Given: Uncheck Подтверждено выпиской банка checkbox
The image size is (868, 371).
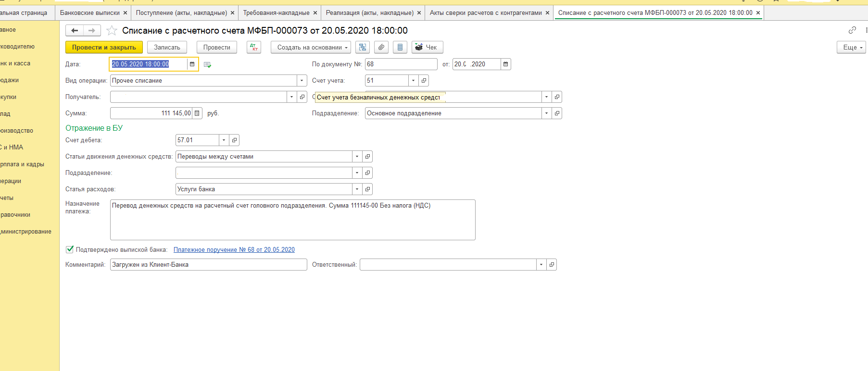Looking at the screenshot, I should point(70,249).
